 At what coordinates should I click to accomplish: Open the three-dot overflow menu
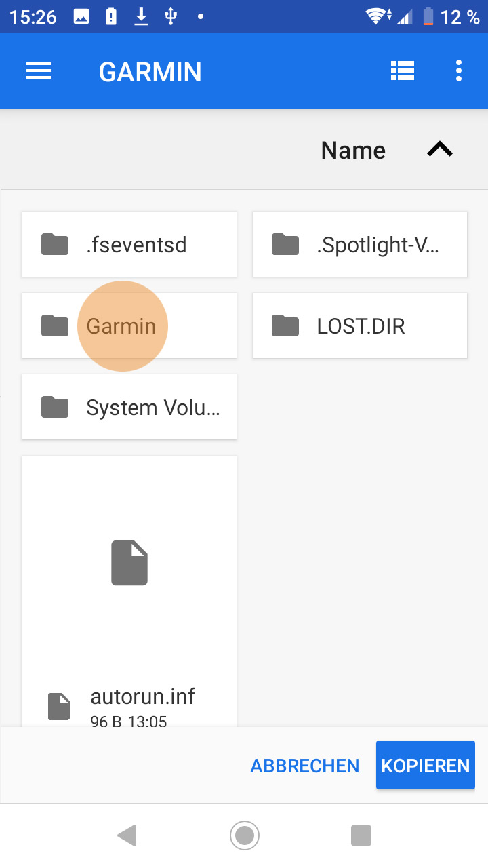click(x=459, y=71)
